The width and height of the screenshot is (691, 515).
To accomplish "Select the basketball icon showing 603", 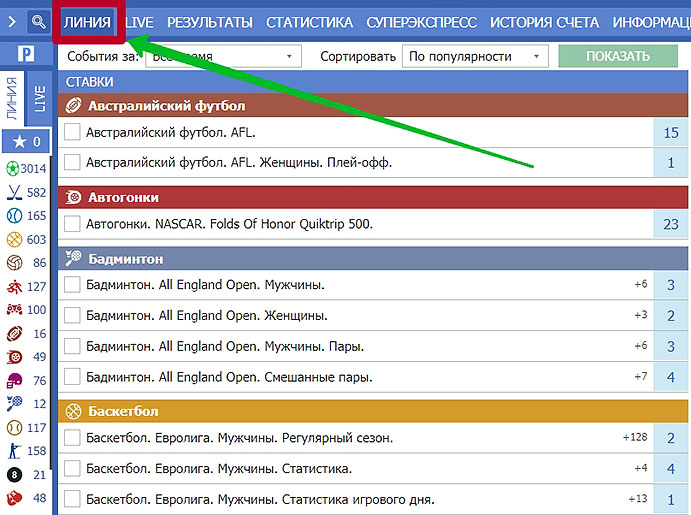I will 13,239.
